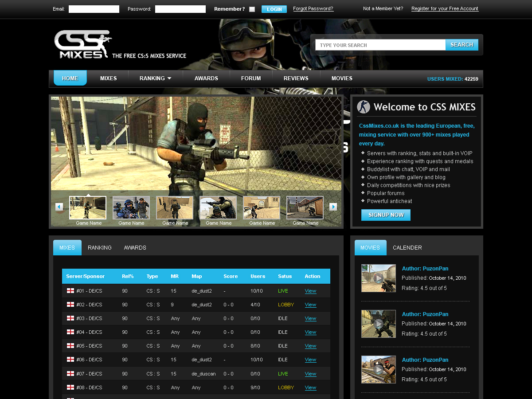Select the Mixes tab in server panel

[67, 247]
